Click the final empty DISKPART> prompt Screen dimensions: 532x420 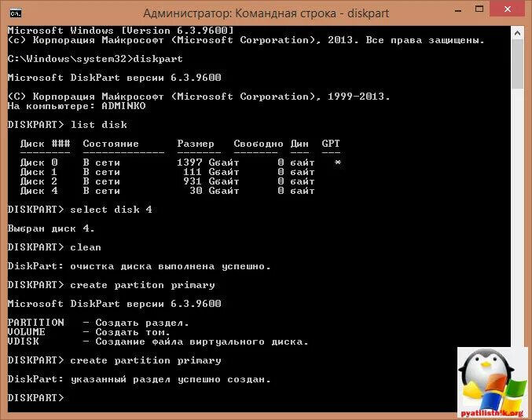(x=35, y=398)
